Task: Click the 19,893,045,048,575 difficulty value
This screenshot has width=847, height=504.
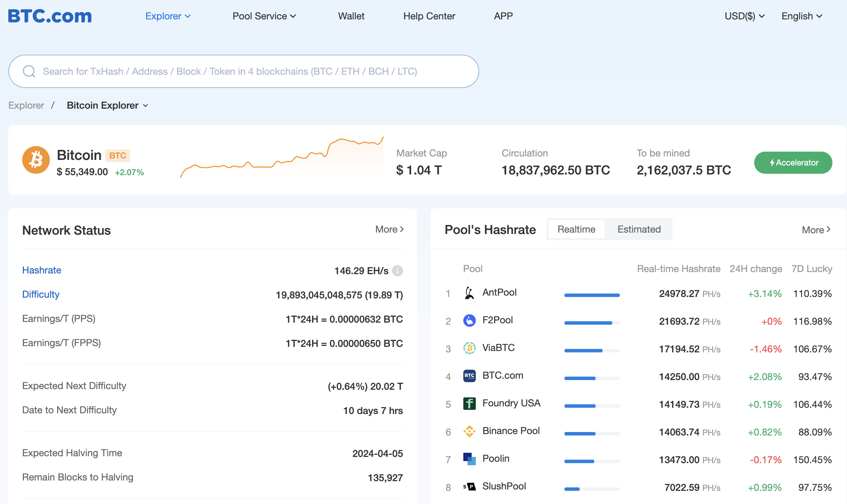Action: [339, 295]
